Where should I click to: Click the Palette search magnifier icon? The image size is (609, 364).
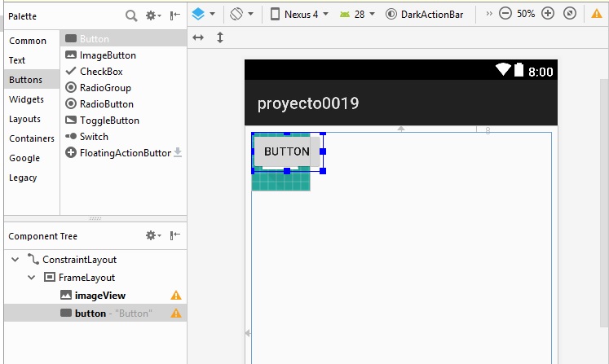(131, 15)
